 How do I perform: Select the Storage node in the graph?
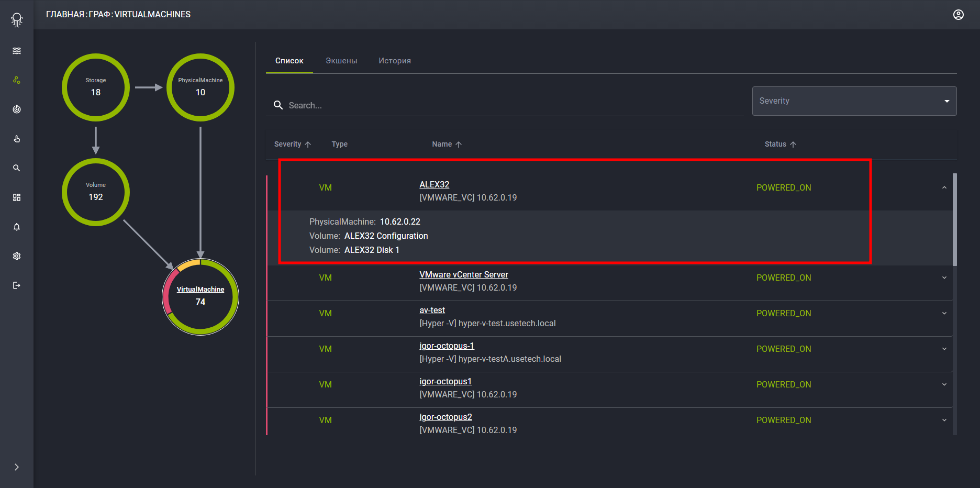96,87
